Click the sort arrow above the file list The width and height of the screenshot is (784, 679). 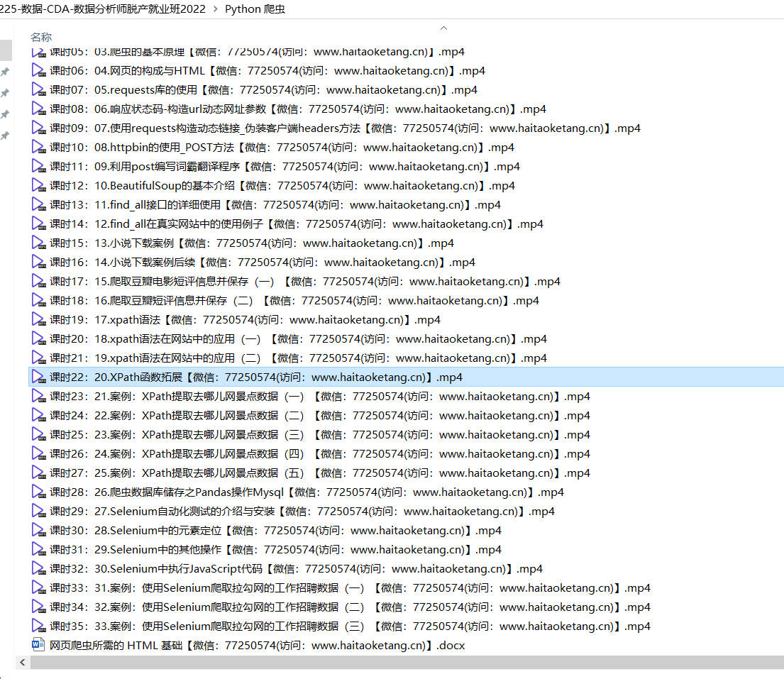point(443,28)
